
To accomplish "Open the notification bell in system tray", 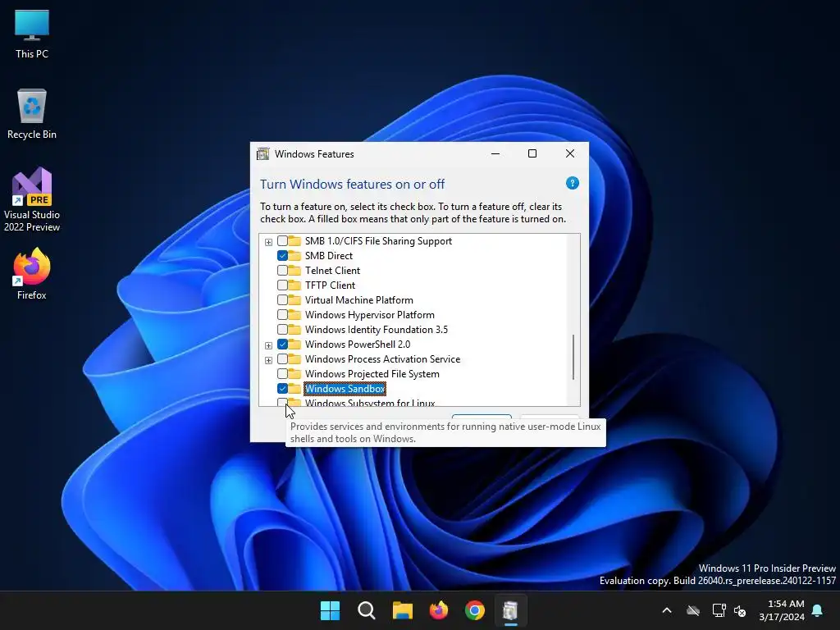I will click(818, 610).
